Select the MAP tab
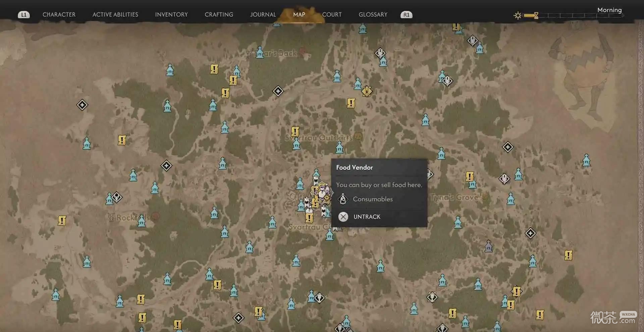Image resolution: width=644 pixels, height=332 pixels. [299, 15]
